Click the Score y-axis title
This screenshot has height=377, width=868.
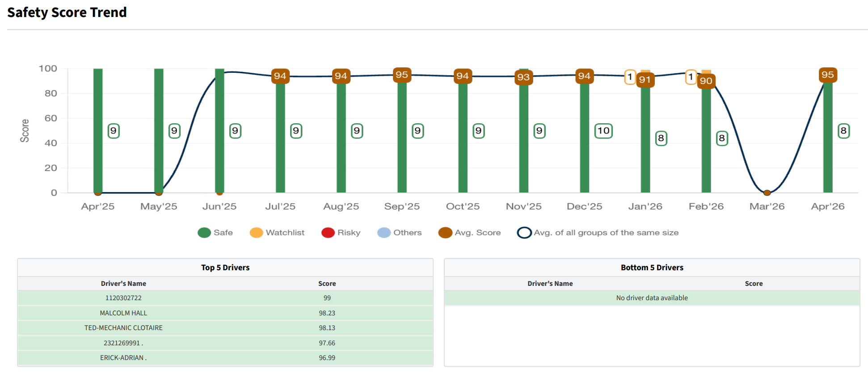25,131
